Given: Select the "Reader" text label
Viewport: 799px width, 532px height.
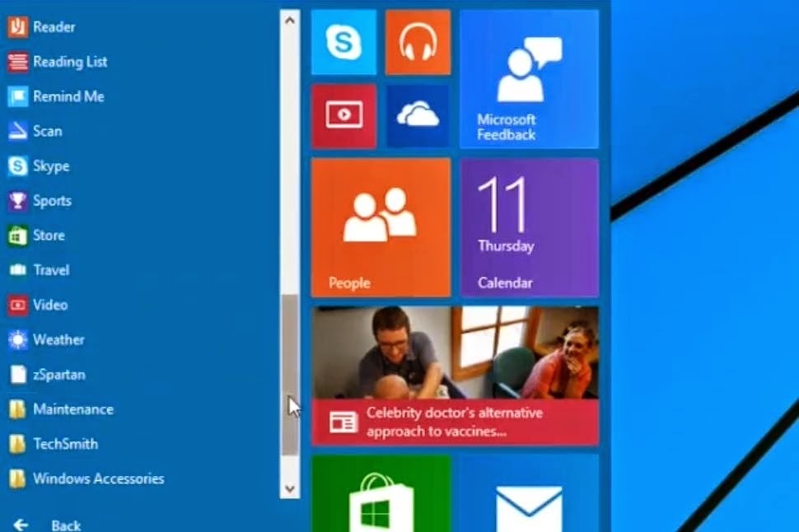Looking at the screenshot, I should click(54, 27).
